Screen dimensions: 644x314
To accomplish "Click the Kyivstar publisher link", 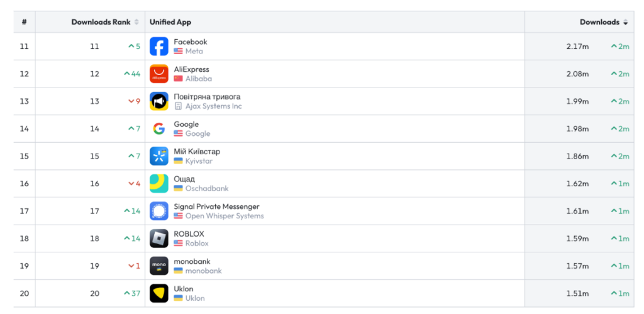I will (199, 161).
